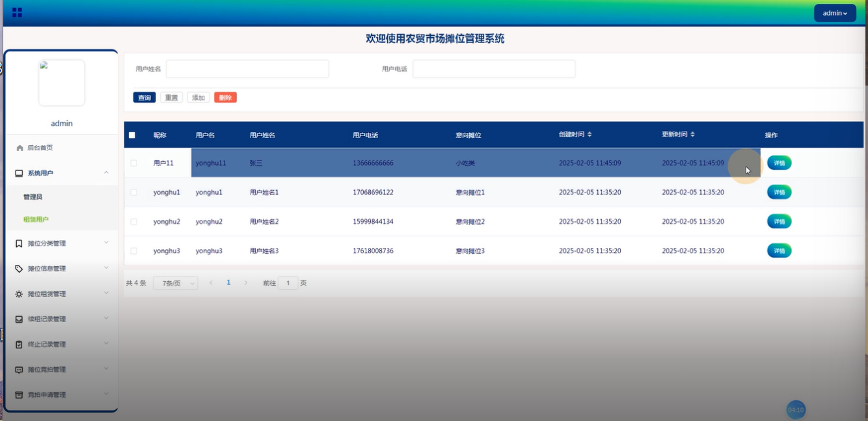Expand the 摊位租赁管理 chevron
This screenshot has height=421, width=868.
[x=106, y=293]
